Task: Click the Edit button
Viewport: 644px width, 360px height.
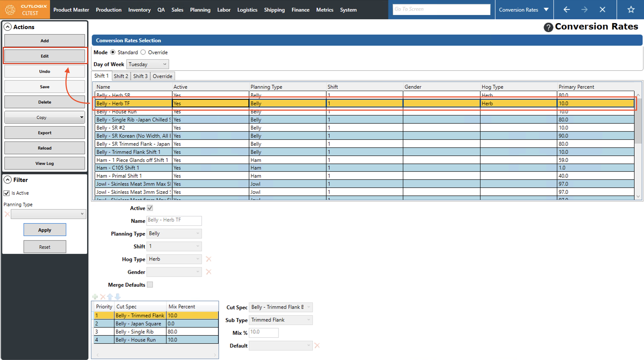Action: click(45, 56)
